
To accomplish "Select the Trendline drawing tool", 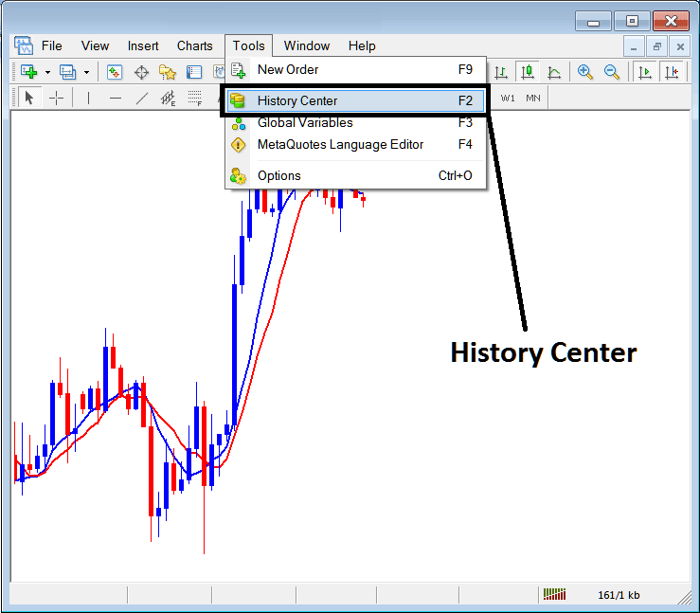I will 142,98.
